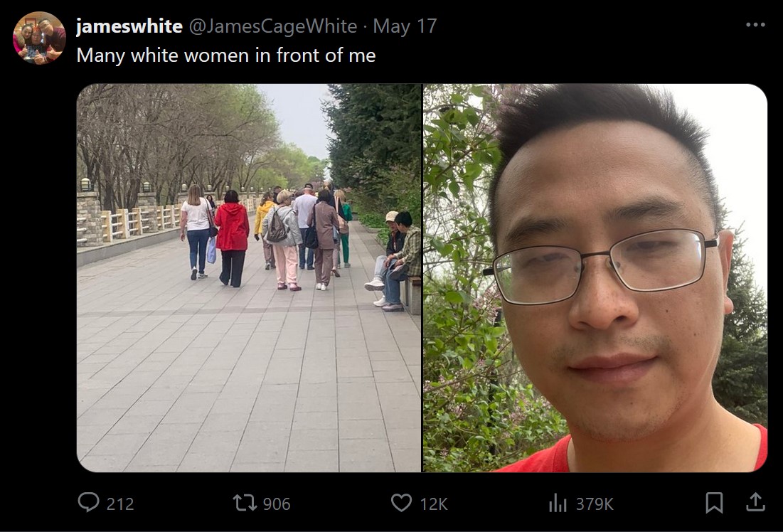Enlarge the right selfie photo

coord(595,278)
